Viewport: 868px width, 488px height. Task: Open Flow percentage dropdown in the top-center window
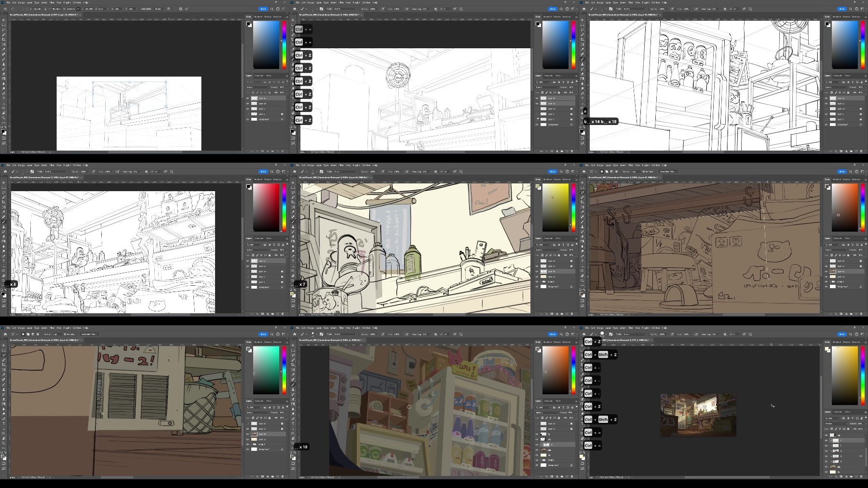pyautogui.click(x=402, y=9)
